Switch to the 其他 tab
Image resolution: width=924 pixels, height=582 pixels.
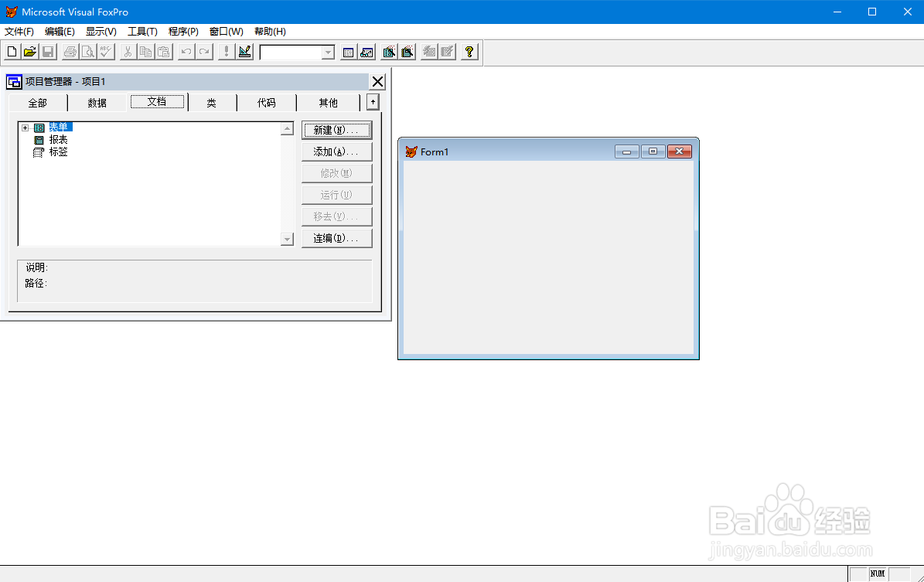pos(328,103)
